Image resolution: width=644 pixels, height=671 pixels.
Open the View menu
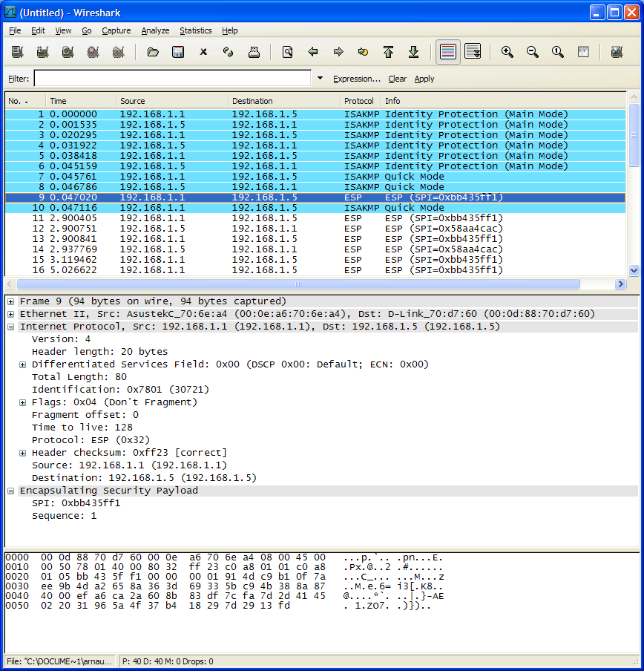[63, 30]
